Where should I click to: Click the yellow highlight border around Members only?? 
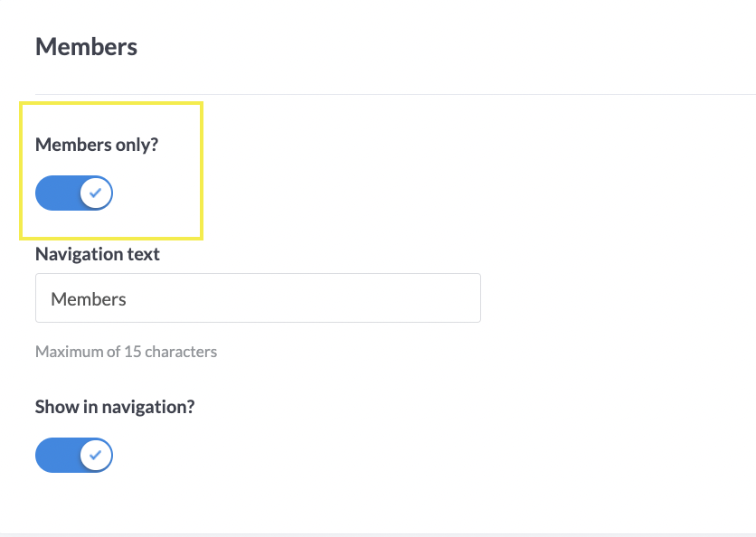tap(202, 170)
